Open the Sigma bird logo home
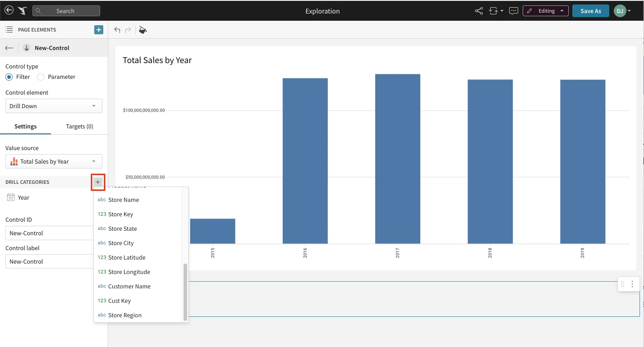This screenshot has height=347, width=644. click(22, 11)
